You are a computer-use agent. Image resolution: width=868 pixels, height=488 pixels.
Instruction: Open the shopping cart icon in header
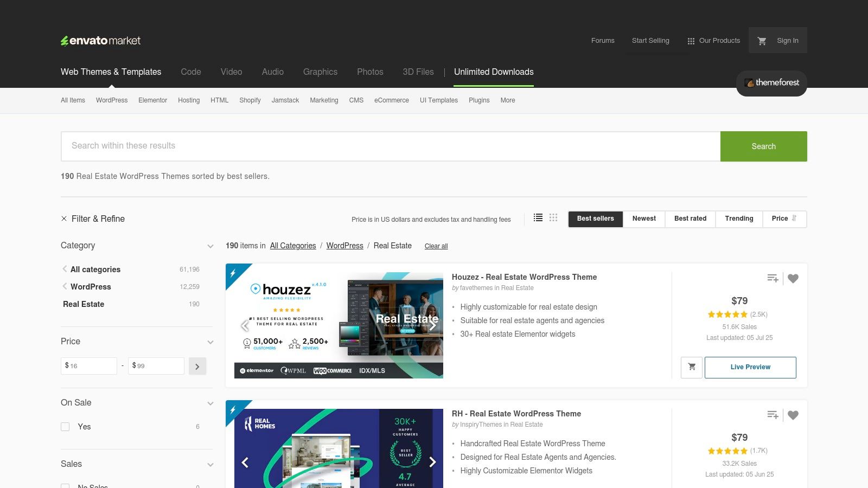pyautogui.click(x=762, y=41)
